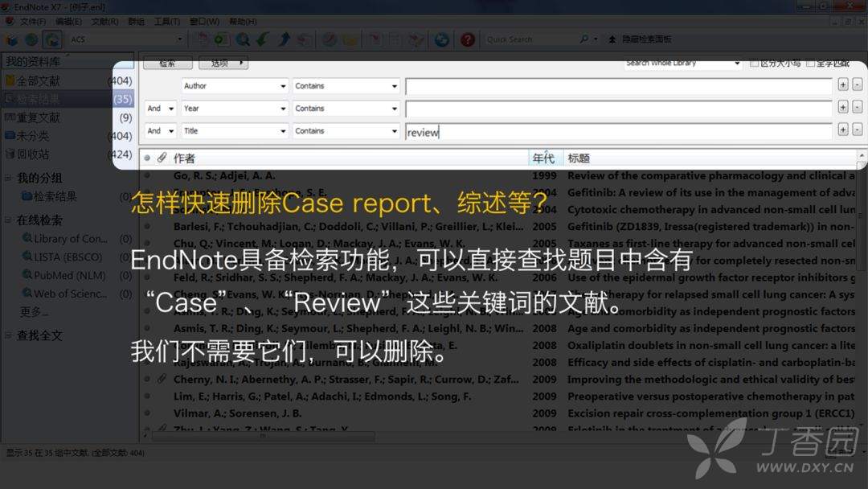Click the blue export arrow icon
Image resolution: width=868 pixels, height=489 pixels.
(x=284, y=39)
